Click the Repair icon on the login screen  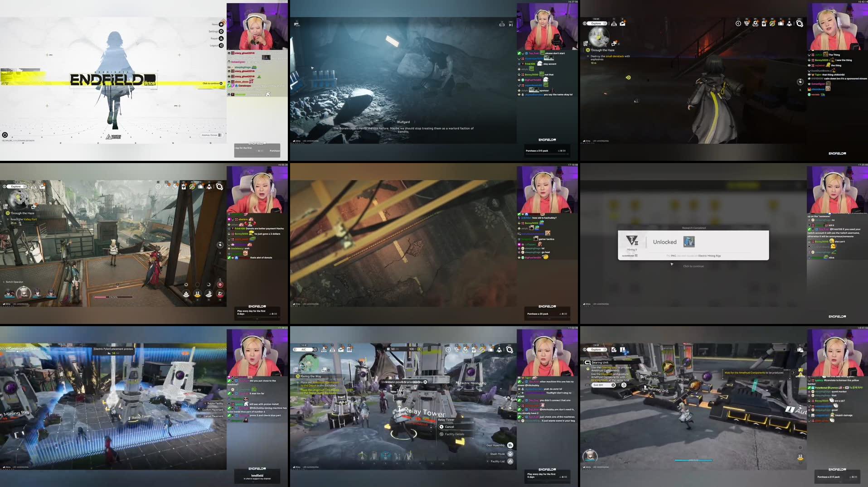tap(221, 39)
